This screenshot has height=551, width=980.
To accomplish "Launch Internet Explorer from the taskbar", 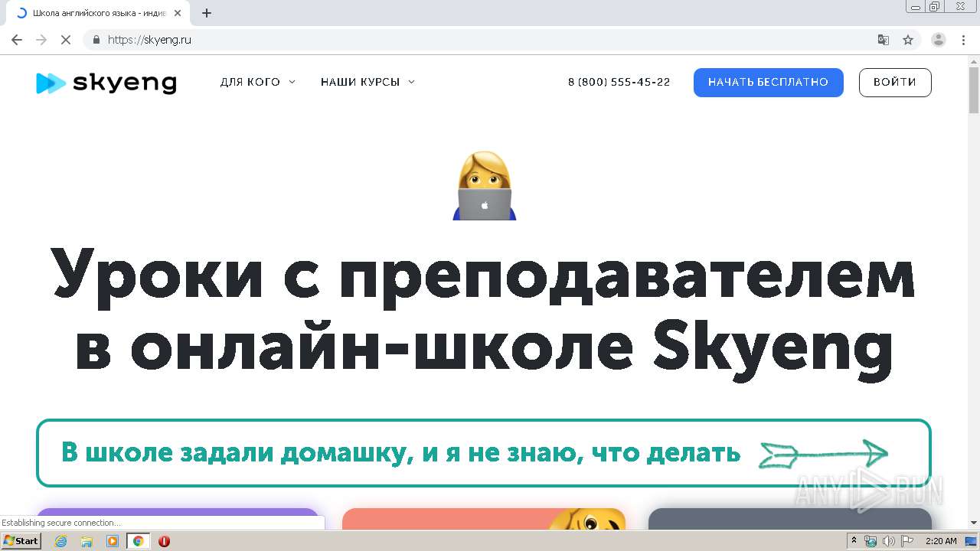I will point(60,541).
